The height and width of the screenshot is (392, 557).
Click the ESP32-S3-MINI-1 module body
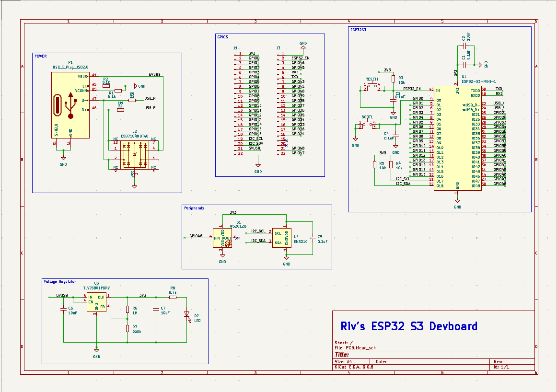pyautogui.click(x=457, y=138)
